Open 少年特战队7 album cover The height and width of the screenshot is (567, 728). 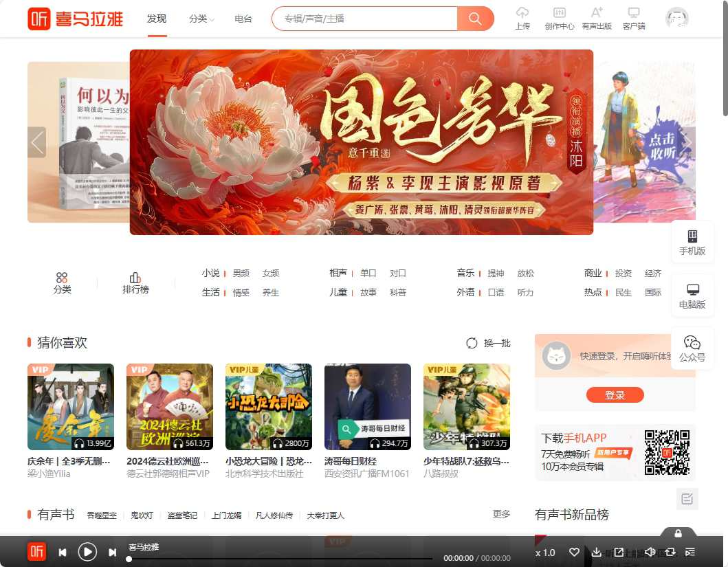point(467,407)
